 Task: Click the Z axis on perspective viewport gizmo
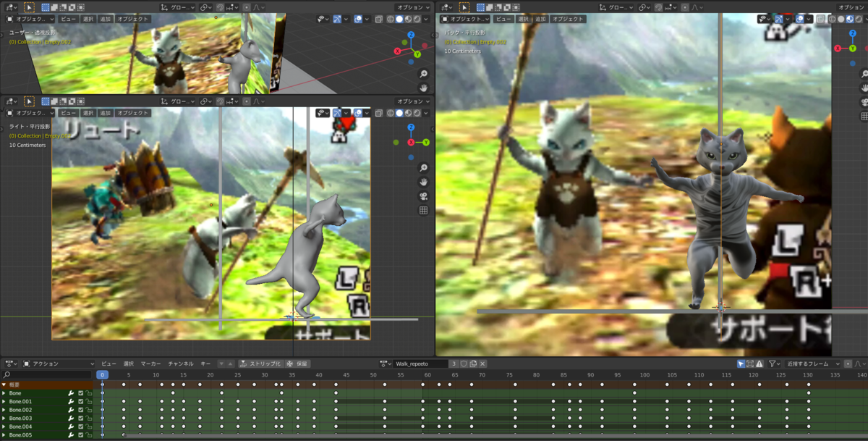(x=411, y=34)
